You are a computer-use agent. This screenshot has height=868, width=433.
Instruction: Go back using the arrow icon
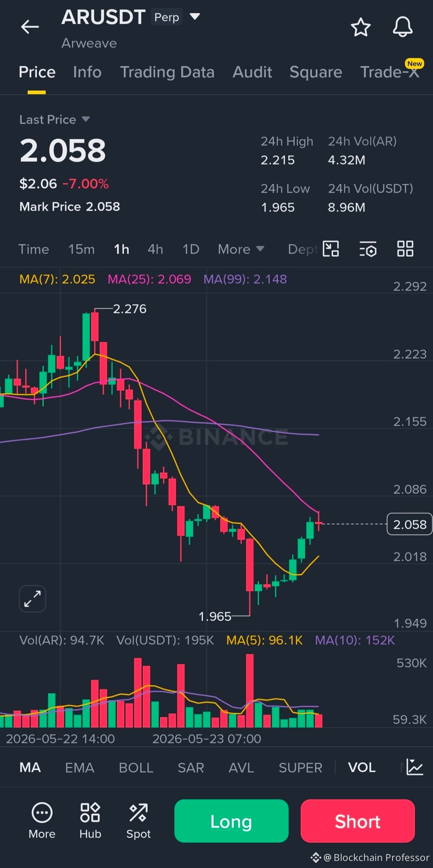pos(30,27)
